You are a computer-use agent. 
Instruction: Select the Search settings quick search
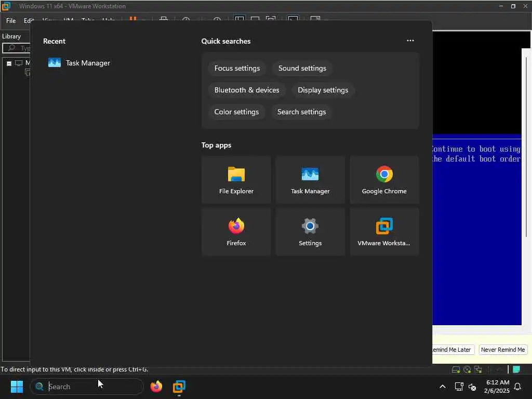pos(301,112)
